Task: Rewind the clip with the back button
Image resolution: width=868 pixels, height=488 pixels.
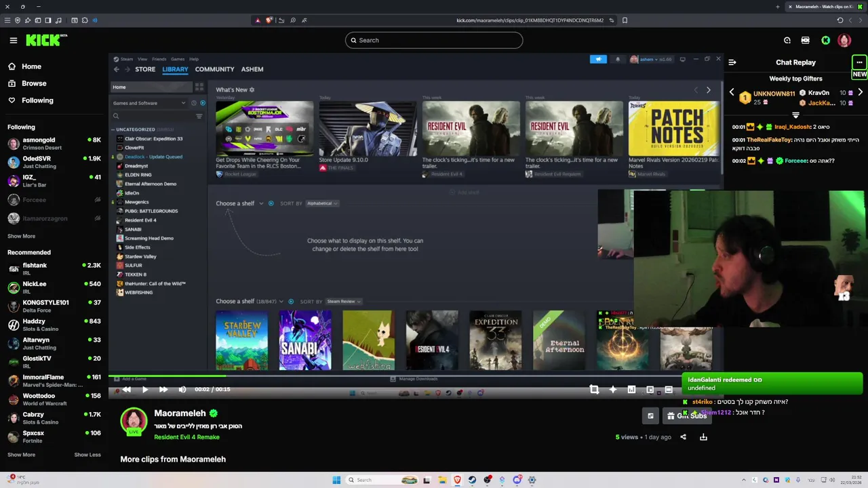Action: tap(126, 390)
